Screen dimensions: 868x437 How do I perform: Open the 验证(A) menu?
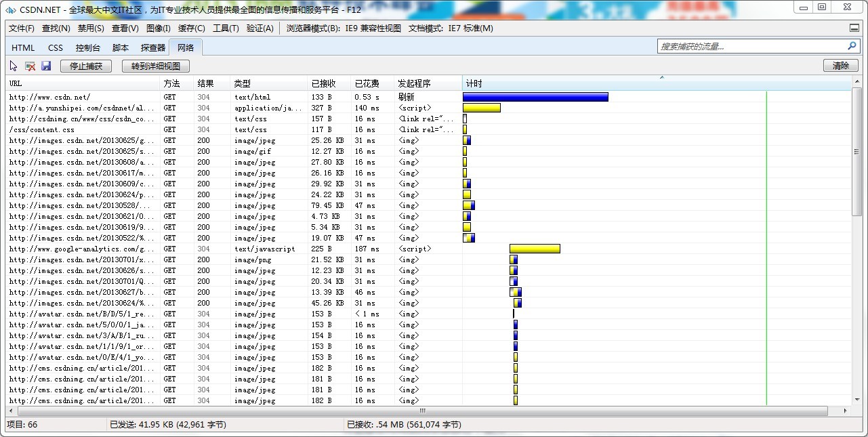(260, 28)
